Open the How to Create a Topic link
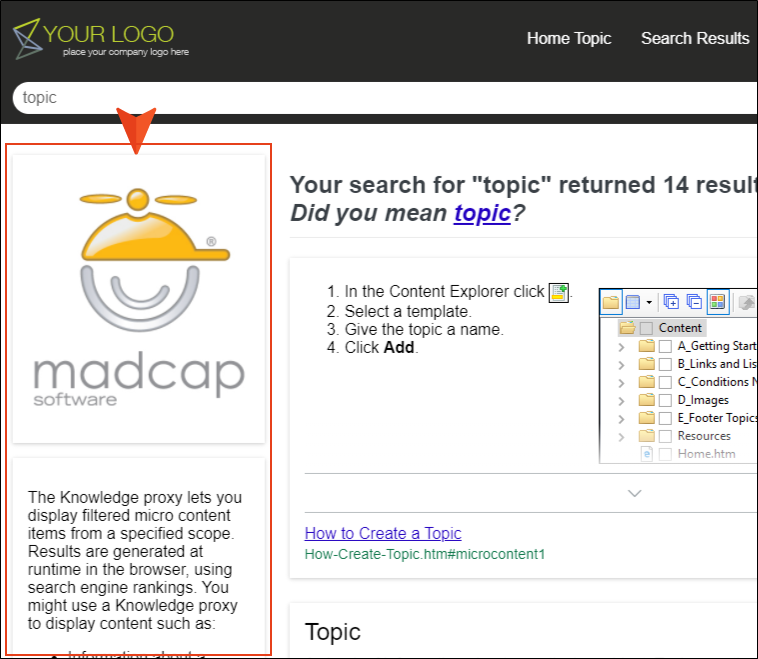The height and width of the screenshot is (659, 758). click(383, 533)
